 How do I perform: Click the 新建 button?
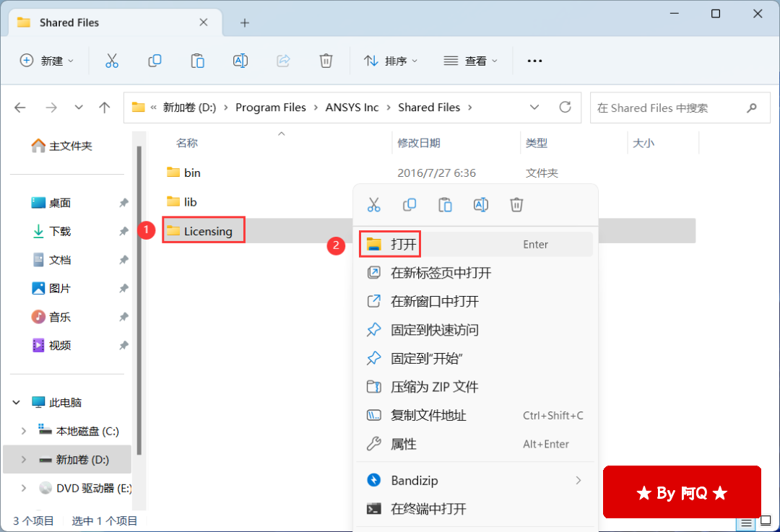47,61
